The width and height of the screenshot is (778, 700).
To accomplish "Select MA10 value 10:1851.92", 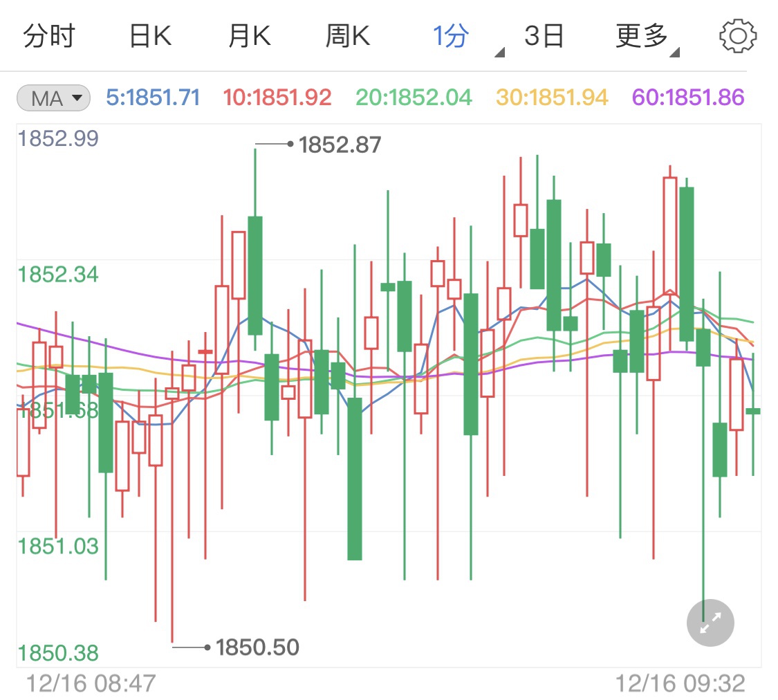I will click(277, 98).
